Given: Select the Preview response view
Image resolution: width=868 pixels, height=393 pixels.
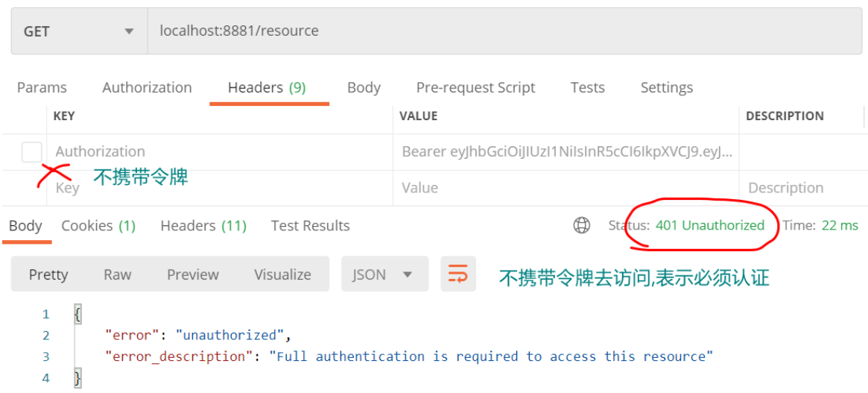Looking at the screenshot, I should (193, 274).
